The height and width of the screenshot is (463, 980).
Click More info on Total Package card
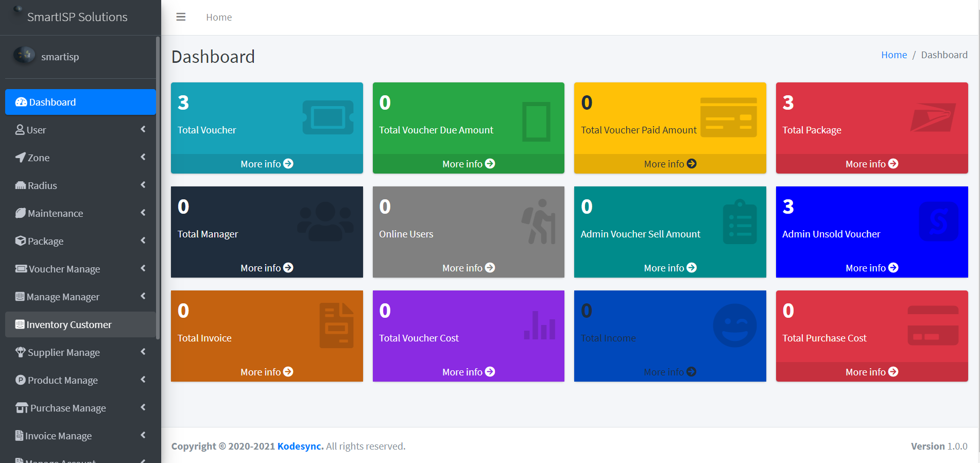[872, 164]
